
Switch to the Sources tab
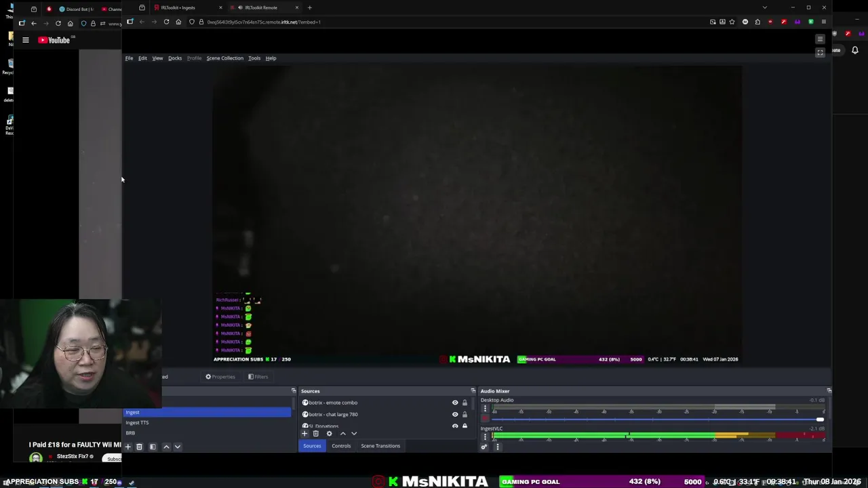coord(312,446)
